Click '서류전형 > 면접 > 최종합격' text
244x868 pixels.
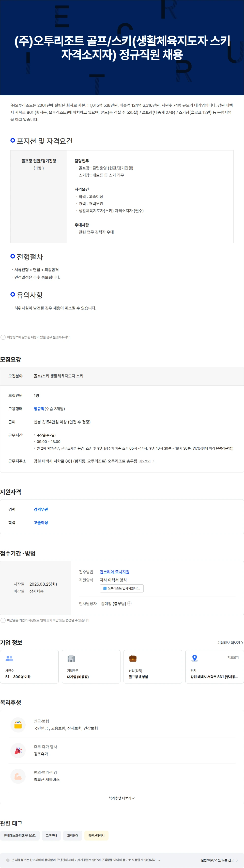coord(36,270)
